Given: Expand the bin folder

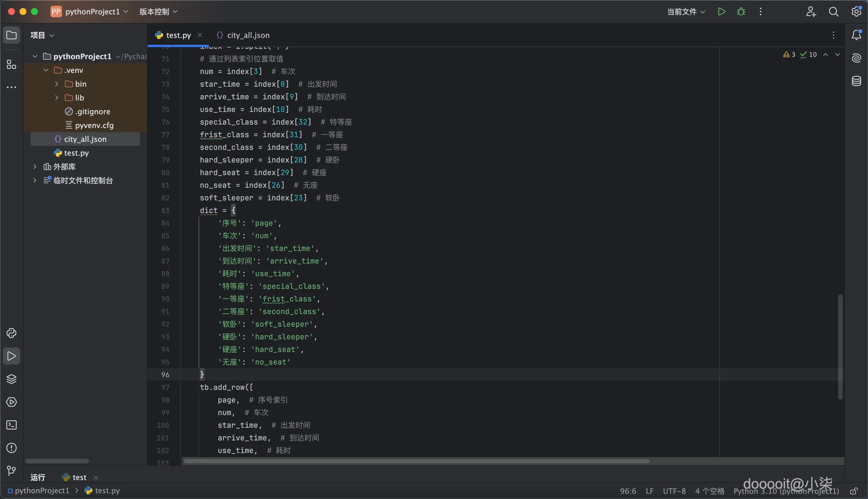Looking at the screenshot, I should point(57,84).
